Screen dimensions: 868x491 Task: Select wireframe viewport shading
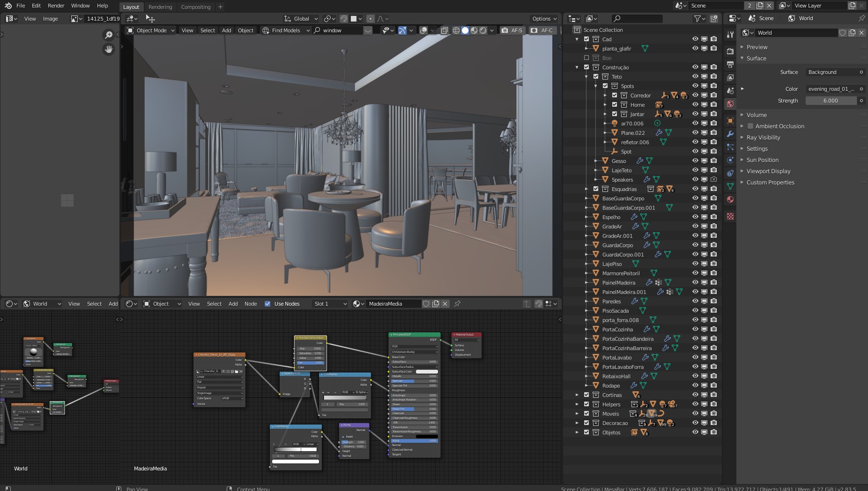point(456,30)
